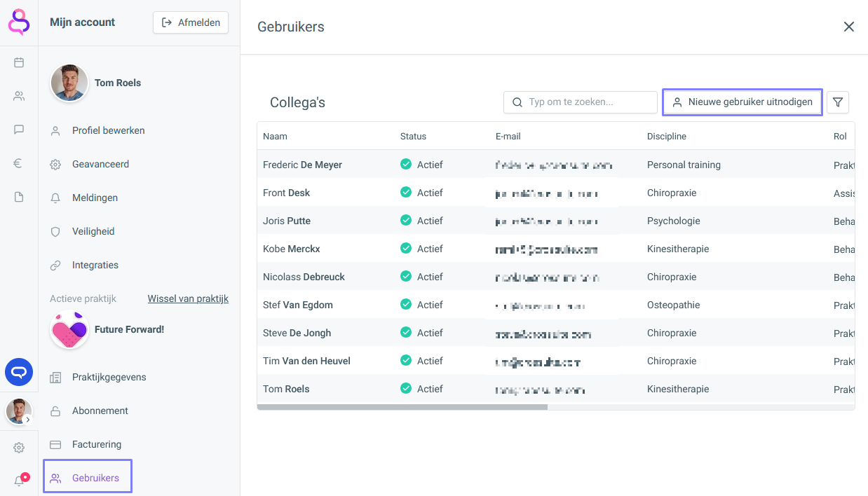This screenshot has width=868, height=496.
Task: Open the euro billing icon in rail
Action: click(x=19, y=163)
